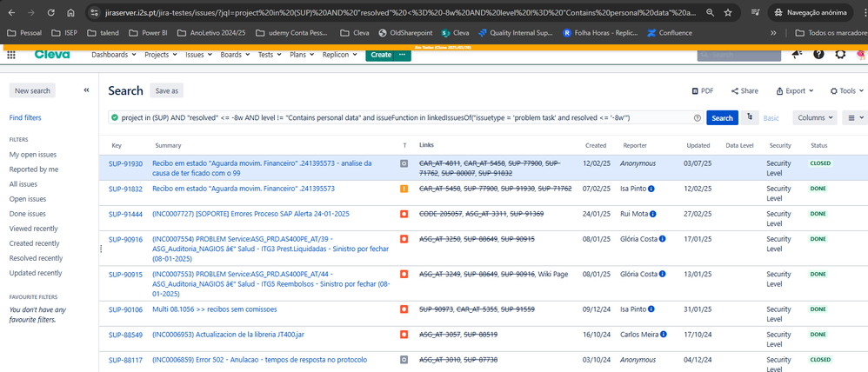Open the user profile avatar menu
Image resolution: width=868 pixels, height=372 pixels.
pyautogui.click(x=861, y=54)
